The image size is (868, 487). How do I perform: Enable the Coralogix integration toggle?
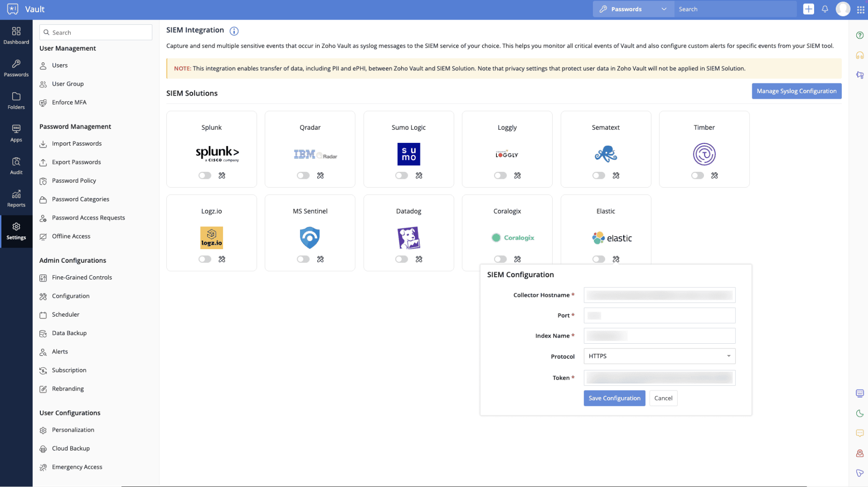pyautogui.click(x=500, y=259)
